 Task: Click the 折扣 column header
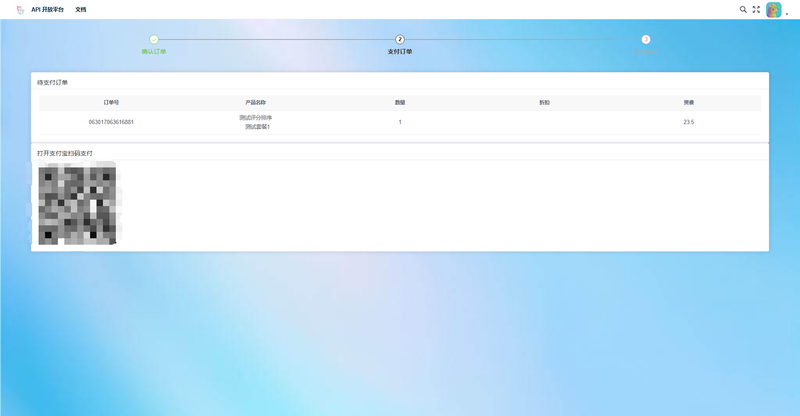click(544, 103)
